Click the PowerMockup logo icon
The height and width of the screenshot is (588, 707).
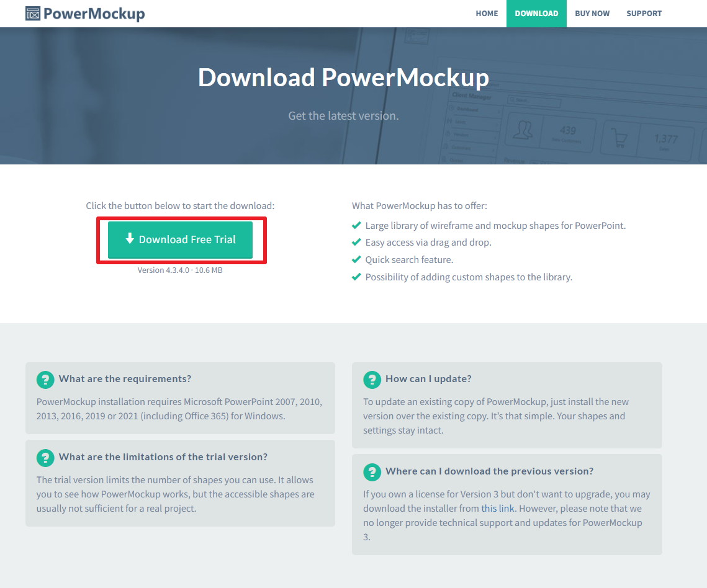pos(33,14)
